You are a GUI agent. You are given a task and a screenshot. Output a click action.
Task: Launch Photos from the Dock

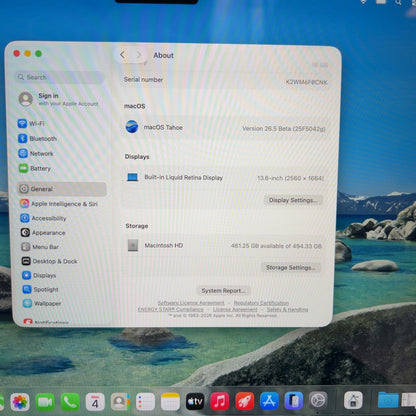(x=20, y=402)
